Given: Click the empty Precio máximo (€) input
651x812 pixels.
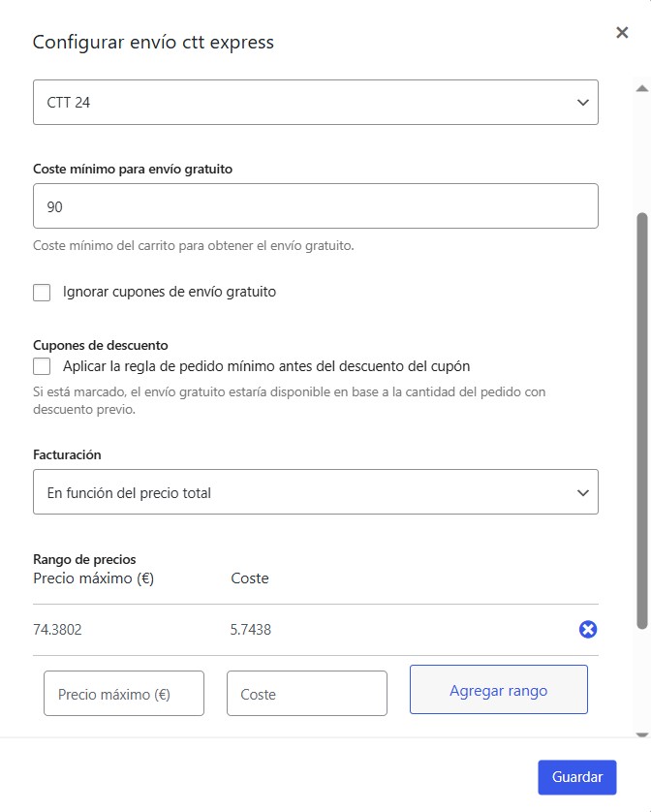Looking at the screenshot, I should [x=124, y=694].
